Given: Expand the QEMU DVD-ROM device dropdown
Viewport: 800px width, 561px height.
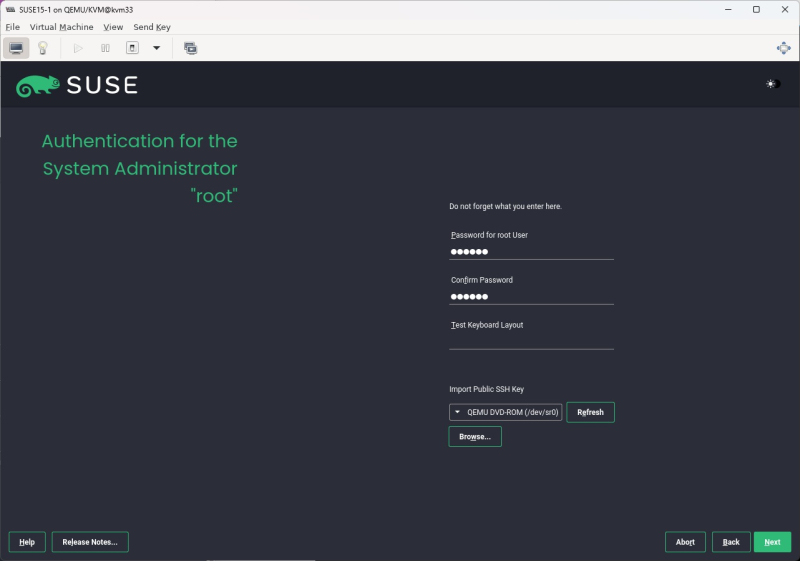Looking at the screenshot, I should pyautogui.click(x=505, y=412).
